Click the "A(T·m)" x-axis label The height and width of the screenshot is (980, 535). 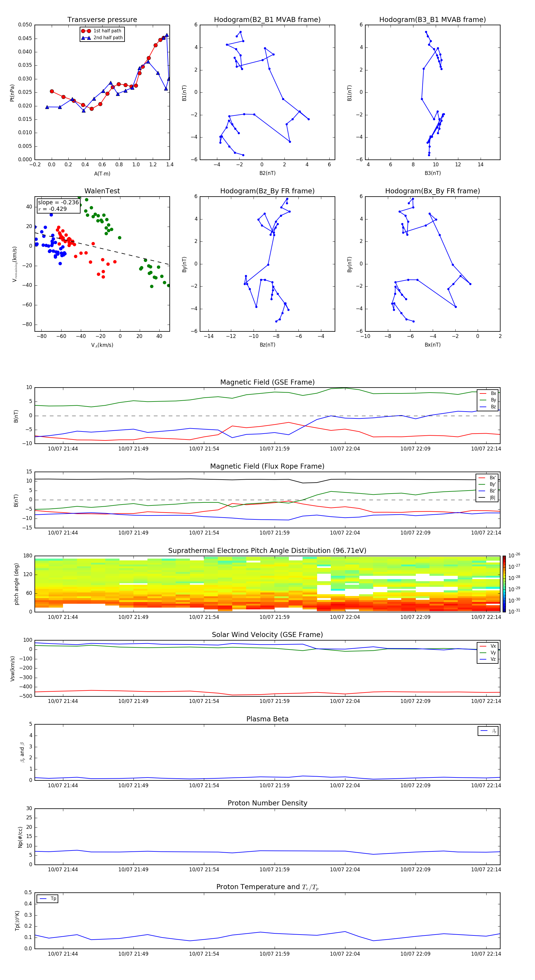(102, 174)
